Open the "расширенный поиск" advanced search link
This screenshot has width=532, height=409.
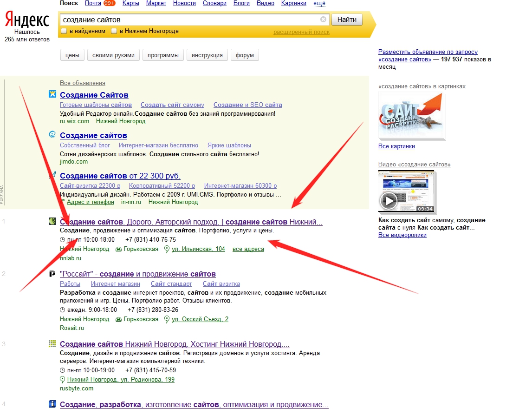tap(302, 32)
